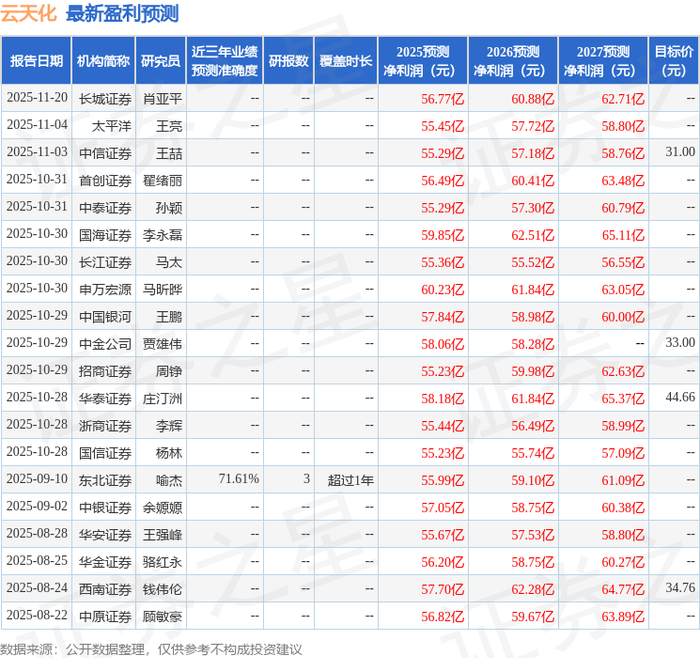The image size is (700, 658).
Task: Select the 报告日期 column header
Action: 36,61
